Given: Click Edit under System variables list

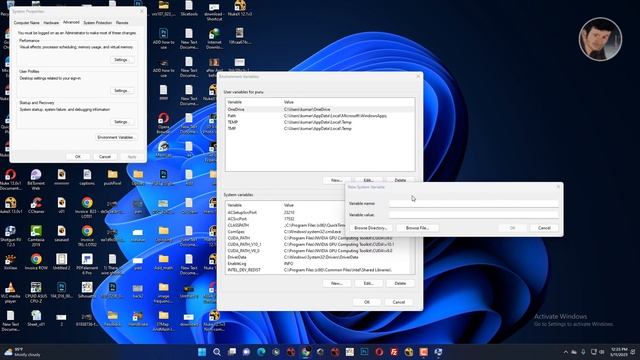Looking at the screenshot, I should [x=368, y=283].
